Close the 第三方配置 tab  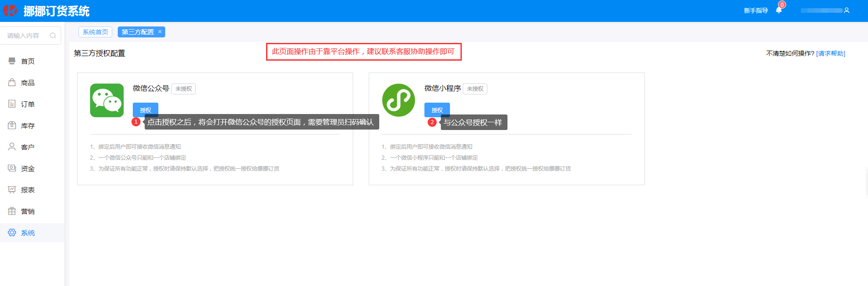click(x=160, y=31)
